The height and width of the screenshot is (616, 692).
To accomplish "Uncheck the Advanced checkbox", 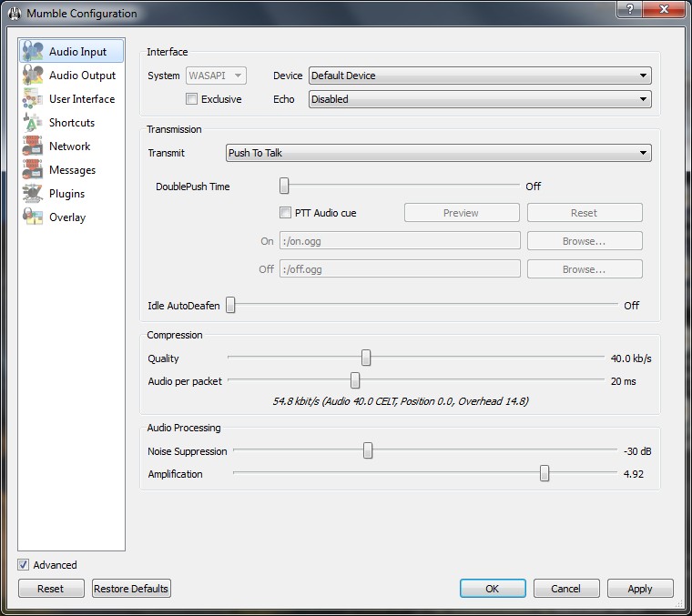I will (24, 564).
